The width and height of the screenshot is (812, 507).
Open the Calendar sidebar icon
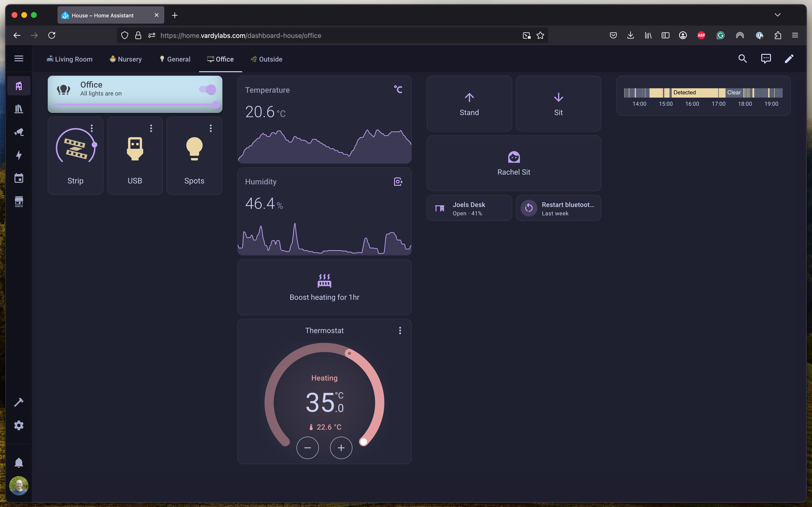click(19, 178)
